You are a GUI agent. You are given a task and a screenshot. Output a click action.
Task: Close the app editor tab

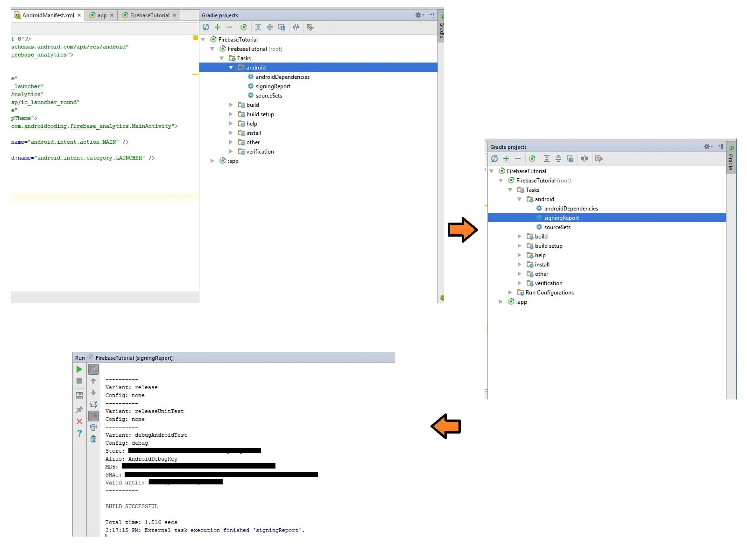coord(112,15)
